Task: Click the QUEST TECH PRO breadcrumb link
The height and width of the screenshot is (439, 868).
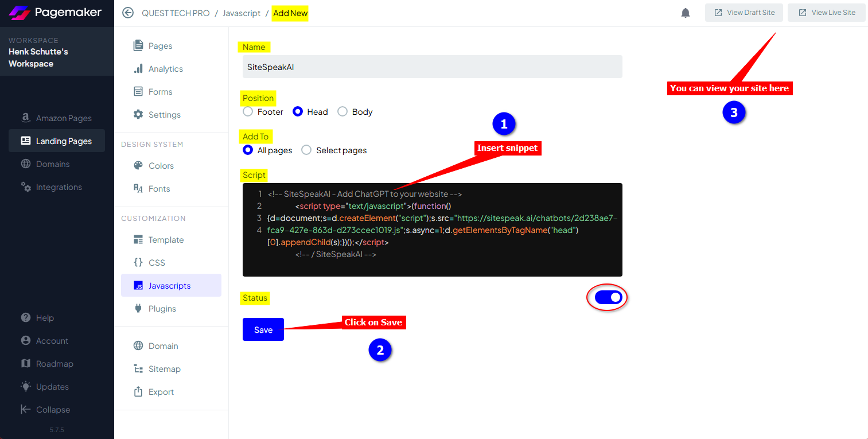Action: pos(176,13)
